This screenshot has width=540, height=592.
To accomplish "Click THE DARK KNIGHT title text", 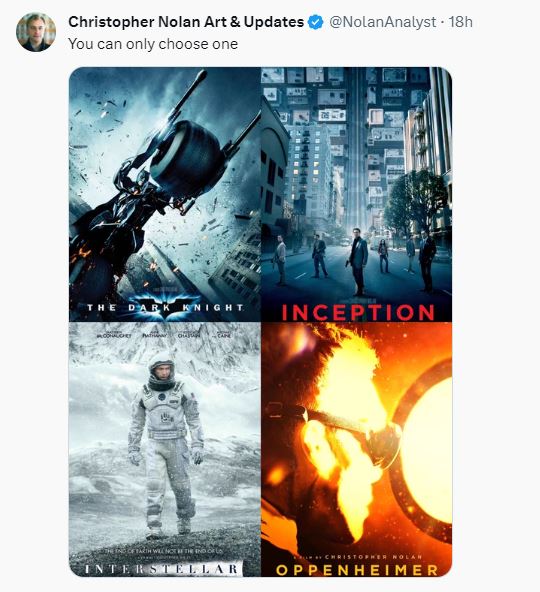I will point(165,308).
